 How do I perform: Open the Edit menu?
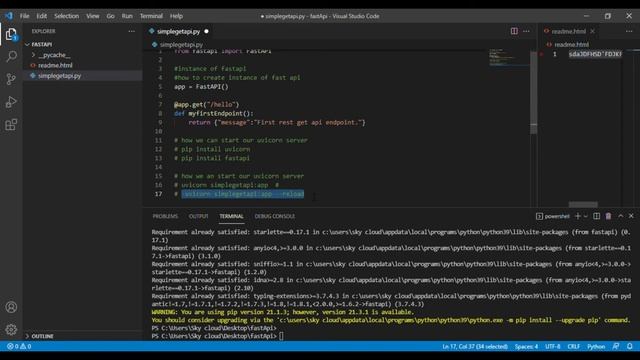coord(42,16)
